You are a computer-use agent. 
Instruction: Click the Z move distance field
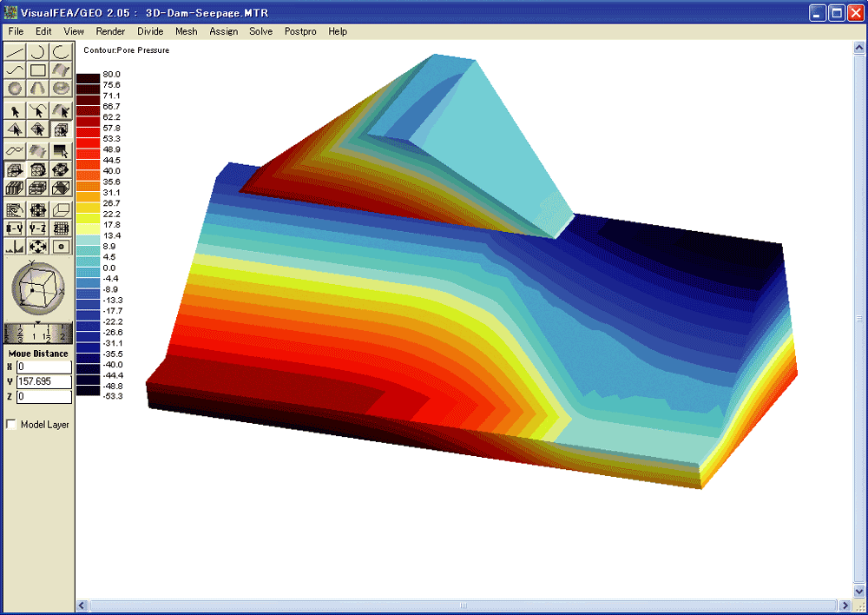[x=44, y=397]
